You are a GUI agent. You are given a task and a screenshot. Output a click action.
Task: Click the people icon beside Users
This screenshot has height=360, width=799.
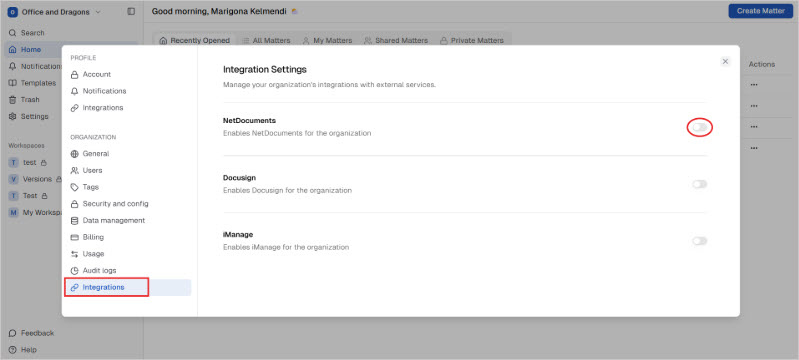point(74,170)
